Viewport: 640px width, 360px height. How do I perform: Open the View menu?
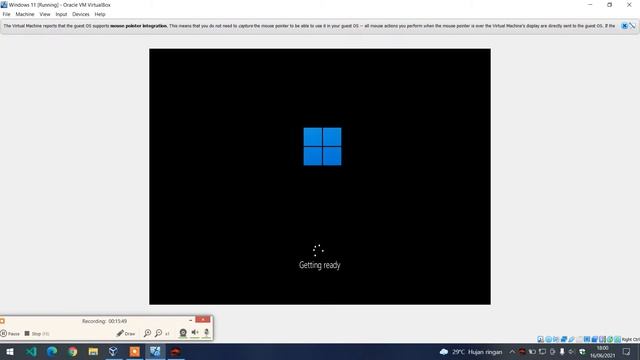[x=44, y=14]
